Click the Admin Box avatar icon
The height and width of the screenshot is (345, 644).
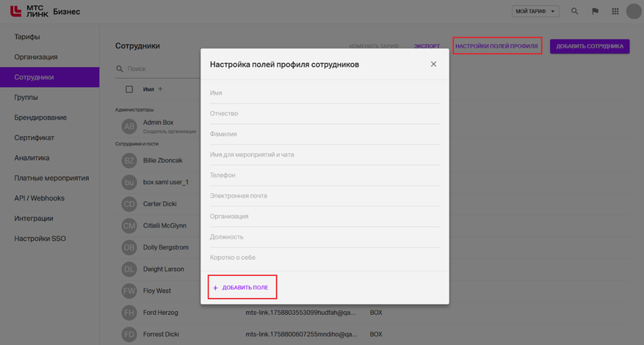pos(129,126)
